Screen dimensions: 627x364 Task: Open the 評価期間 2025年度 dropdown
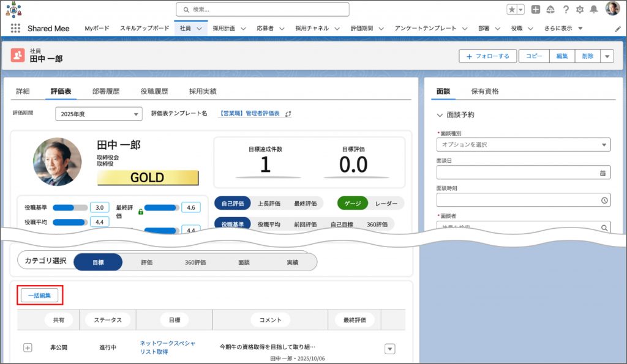[99, 114]
